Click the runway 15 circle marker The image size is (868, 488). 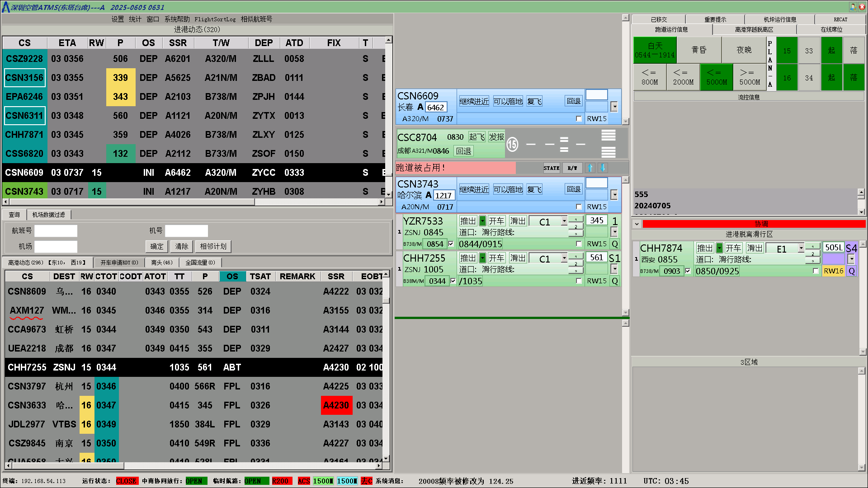(x=512, y=145)
